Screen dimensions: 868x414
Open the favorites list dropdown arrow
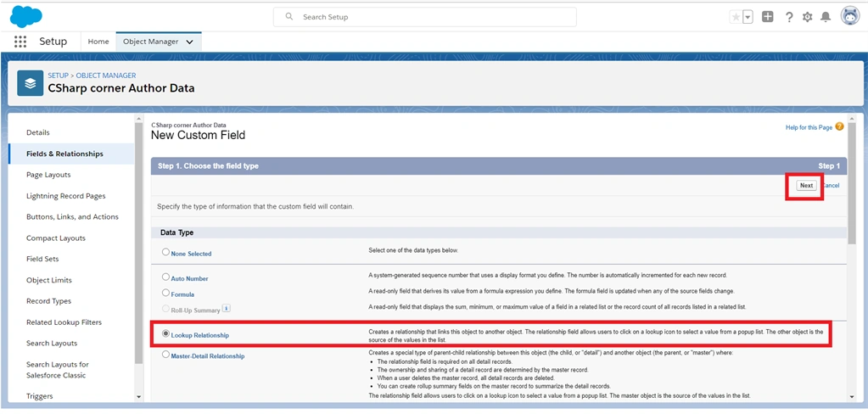pyautogui.click(x=748, y=17)
